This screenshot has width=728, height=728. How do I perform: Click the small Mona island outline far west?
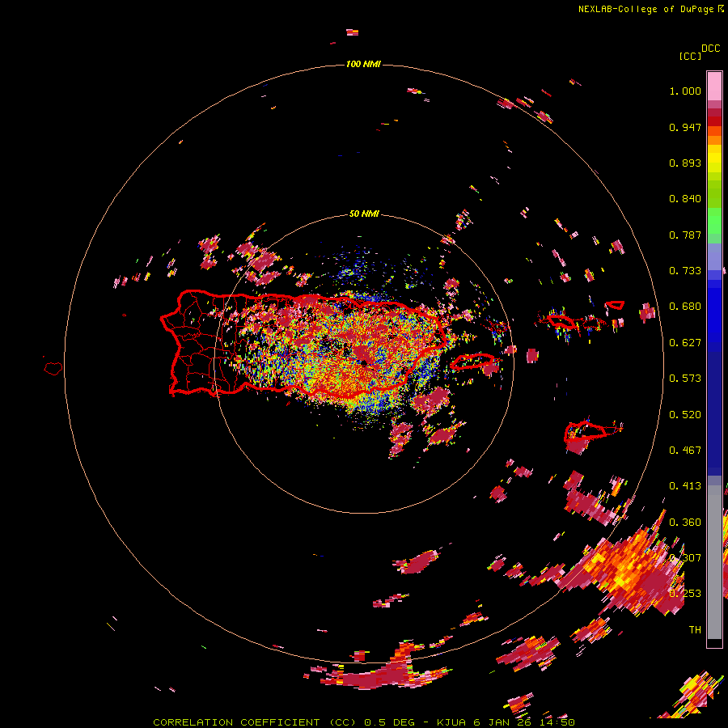click(53, 368)
